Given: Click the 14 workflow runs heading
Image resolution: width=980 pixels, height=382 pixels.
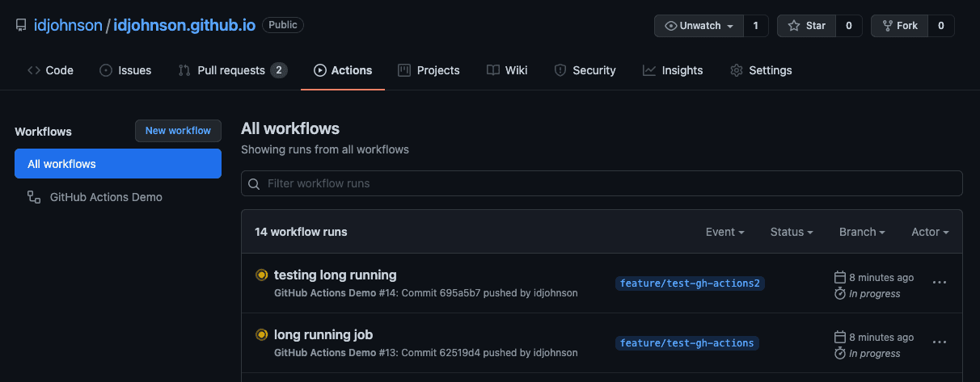Looking at the screenshot, I should click(301, 232).
